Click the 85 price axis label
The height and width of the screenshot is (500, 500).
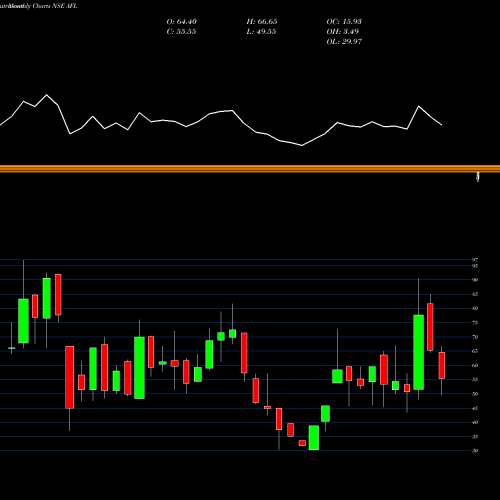(x=475, y=294)
